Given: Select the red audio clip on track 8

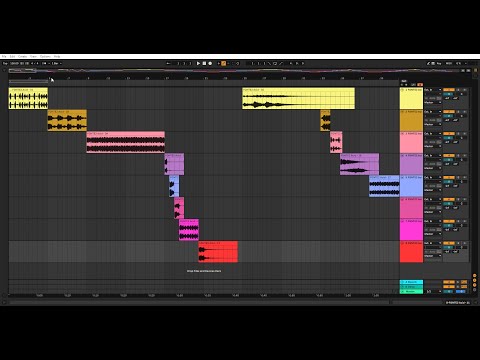Looking at the screenshot, I should coord(218,252).
